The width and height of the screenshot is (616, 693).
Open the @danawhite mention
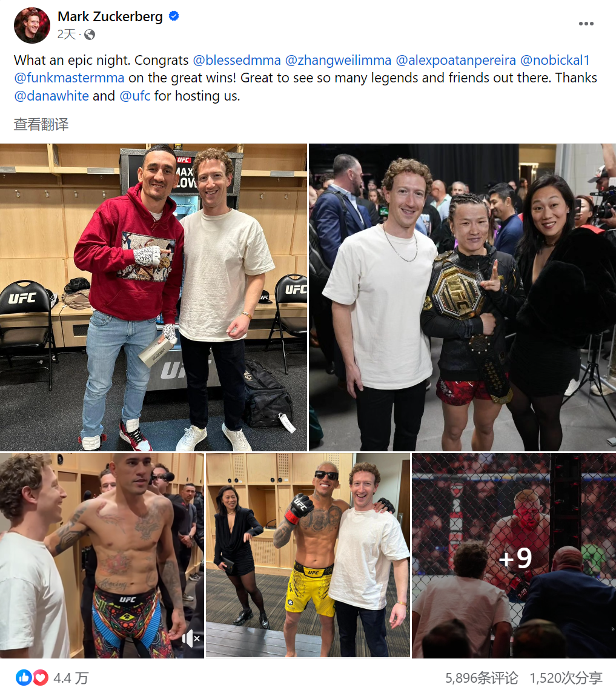[x=51, y=96]
